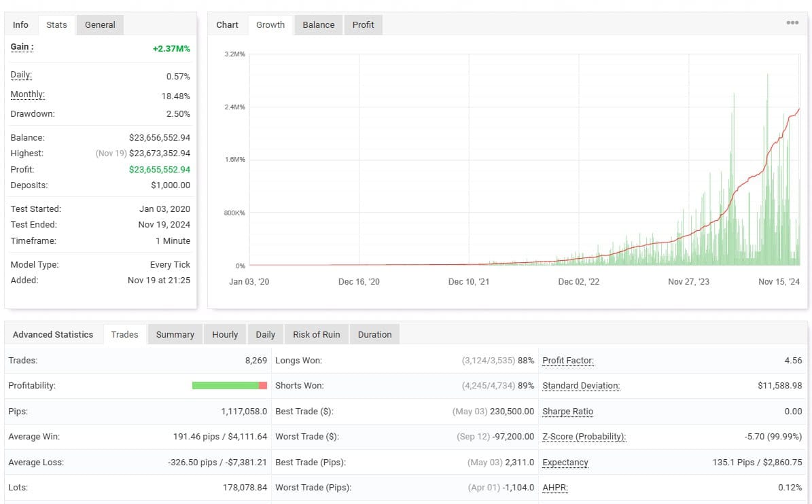Click the Profit Factor label
812x504 pixels.
coord(568,360)
